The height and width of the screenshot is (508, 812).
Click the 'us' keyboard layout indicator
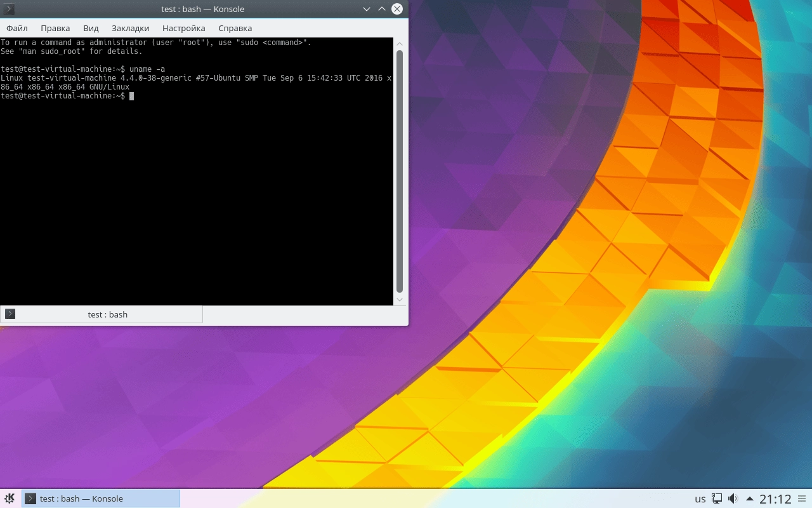click(x=700, y=499)
